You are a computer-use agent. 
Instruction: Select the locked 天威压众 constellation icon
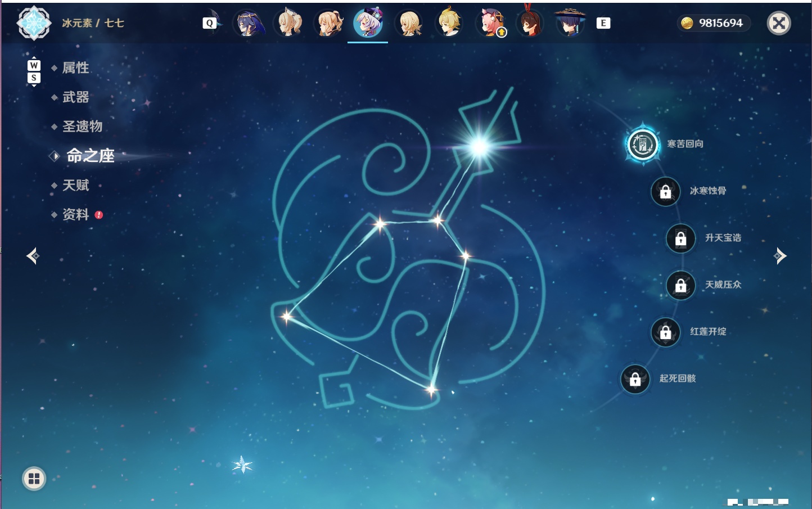[680, 285]
